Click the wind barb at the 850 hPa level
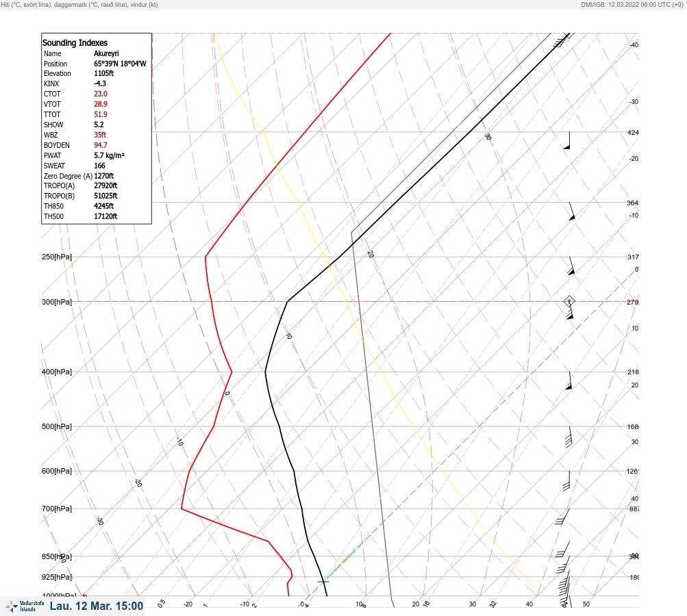The width and height of the screenshot is (687, 616). click(x=562, y=565)
